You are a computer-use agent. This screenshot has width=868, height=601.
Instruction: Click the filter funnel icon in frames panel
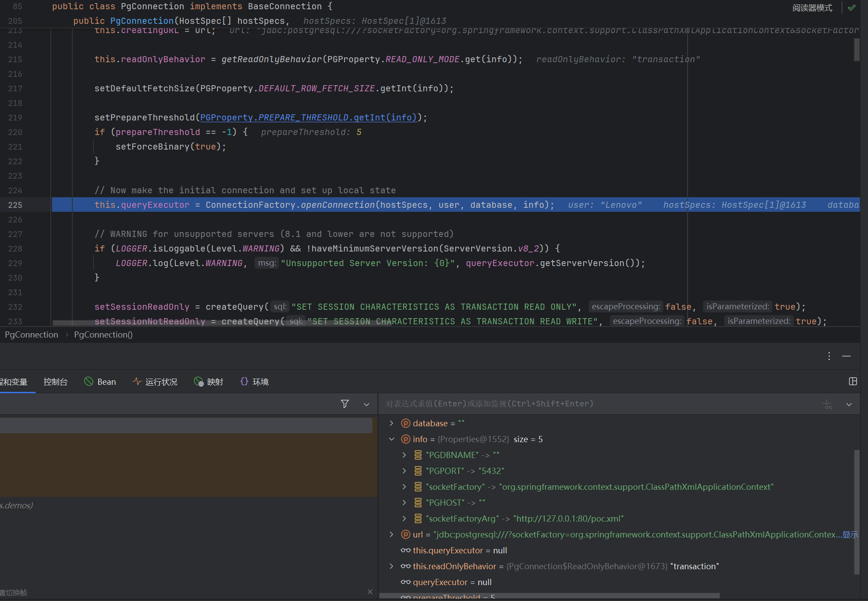345,404
